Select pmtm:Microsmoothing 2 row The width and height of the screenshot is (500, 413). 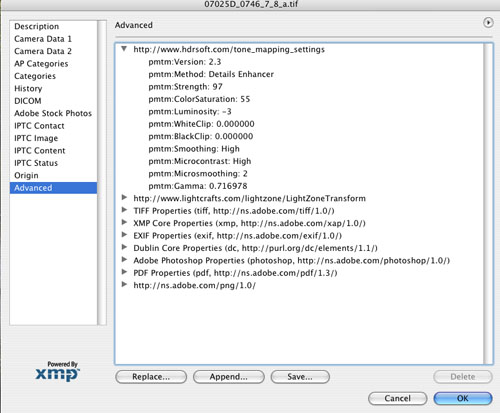tap(198, 174)
